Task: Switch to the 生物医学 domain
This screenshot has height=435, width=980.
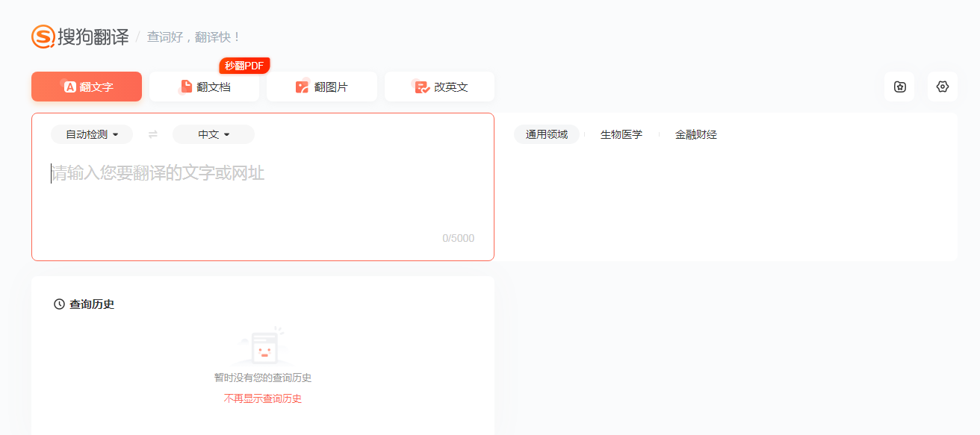Action: click(x=621, y=134)
